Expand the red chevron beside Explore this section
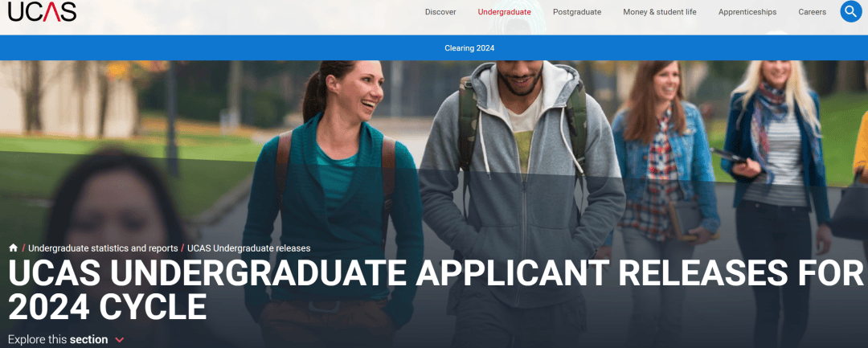This screenshot has height=348, width=868. click(119, 340)
